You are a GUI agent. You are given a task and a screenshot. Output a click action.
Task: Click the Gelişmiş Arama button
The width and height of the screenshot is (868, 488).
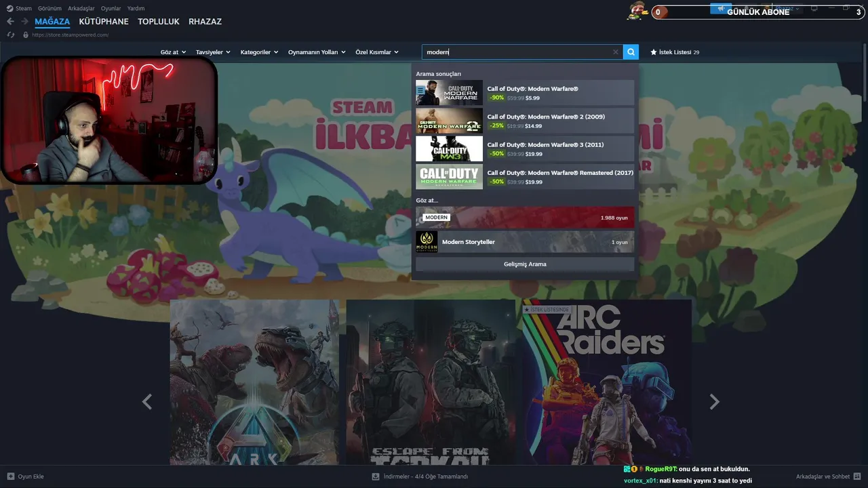pyautogui.click(x=525, y=264)
